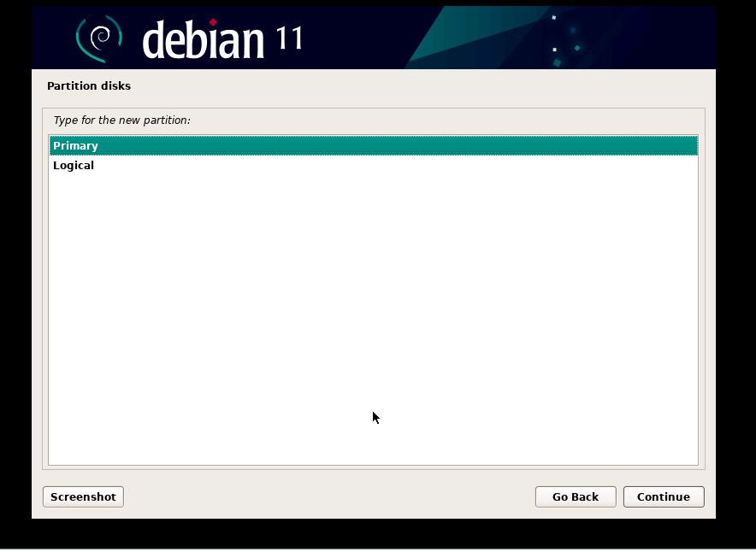Click the Debian swirl logo
This screenshot has height=552, width=756.
click(x=99, y=38)
